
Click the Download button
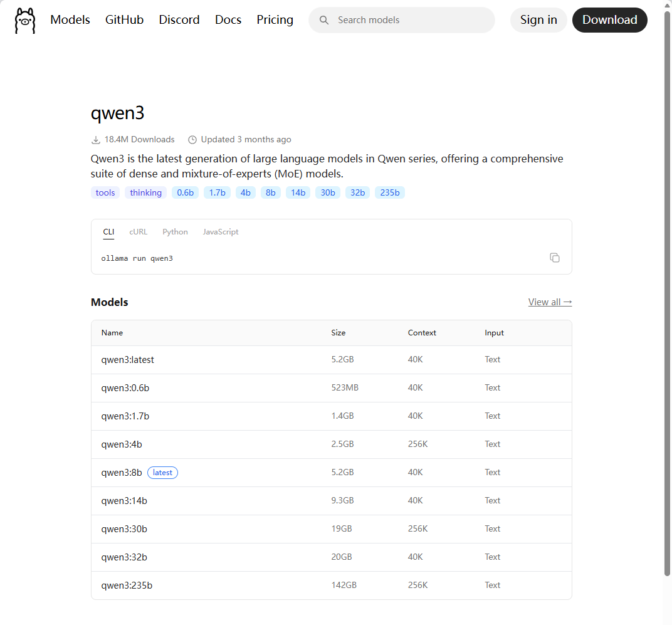609,20
